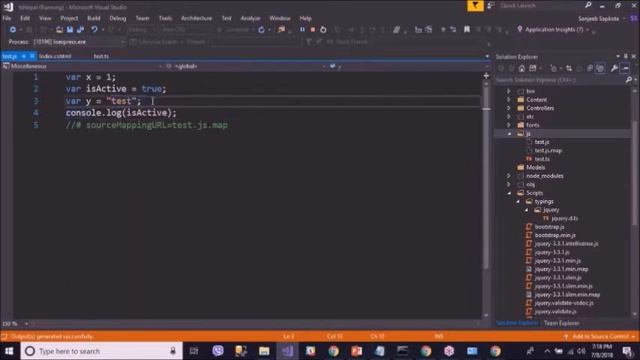Undo the last edit

point(94,29)
